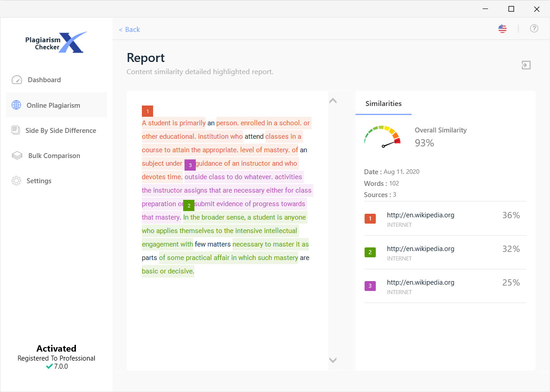Open language options via the US flag
This screenshot has height=392, width=550.
tap(502, 28)
